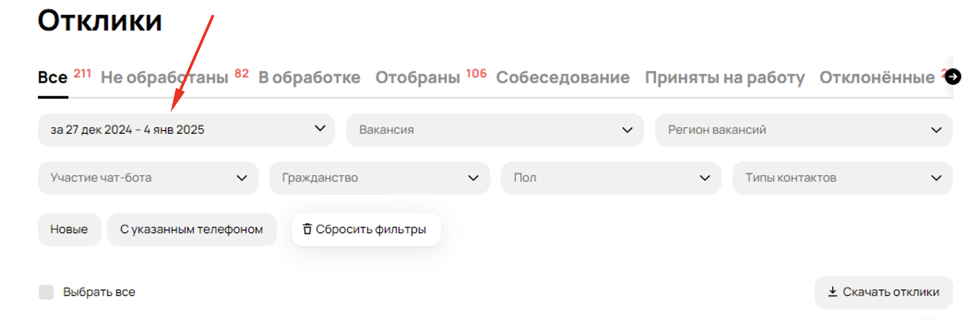Open the В обработке tab

click(309, 77)
